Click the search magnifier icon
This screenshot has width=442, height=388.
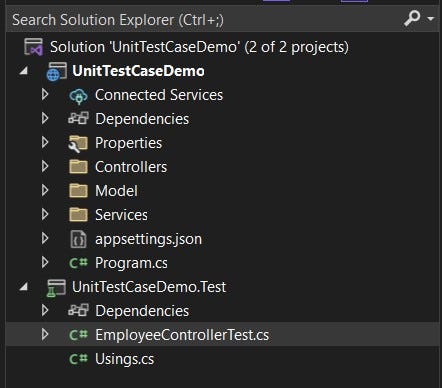click(x=412, y=18)
